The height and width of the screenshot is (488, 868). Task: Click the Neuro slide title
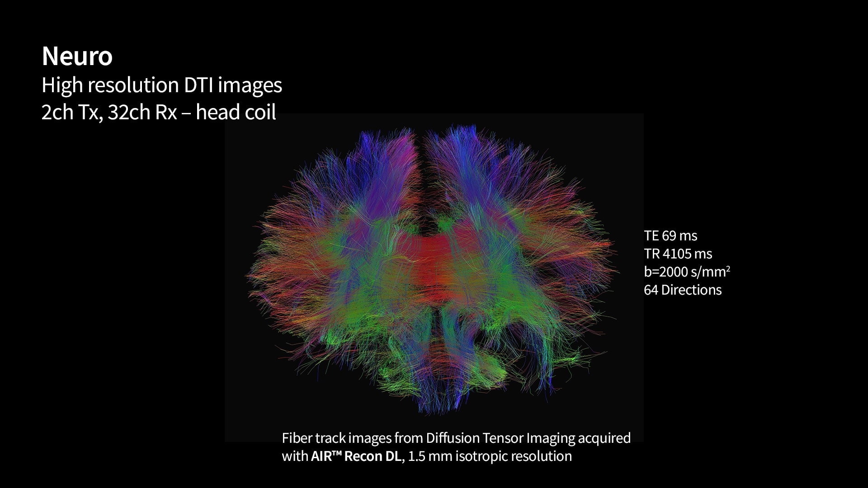77,56
